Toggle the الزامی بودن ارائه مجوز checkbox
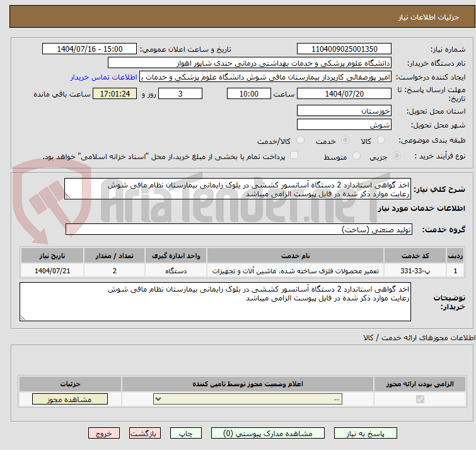 point(420,399)
